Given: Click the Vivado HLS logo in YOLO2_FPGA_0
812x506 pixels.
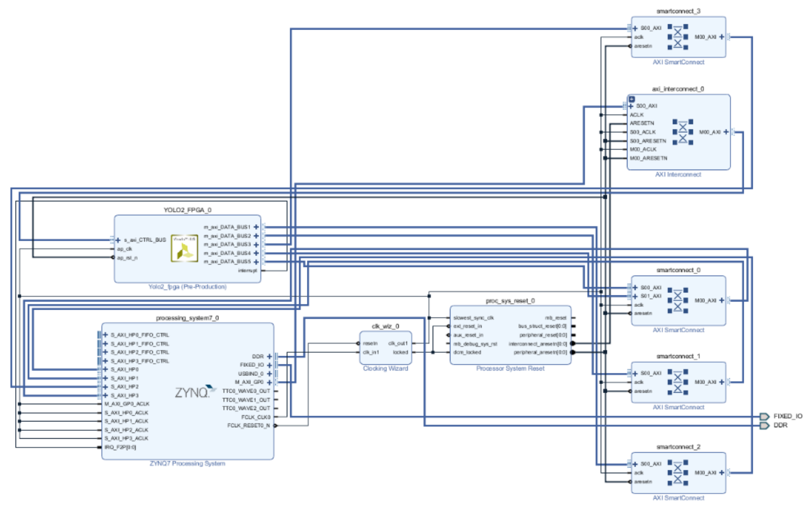Looking at the screenshot, I should click(x=184, y=248).
